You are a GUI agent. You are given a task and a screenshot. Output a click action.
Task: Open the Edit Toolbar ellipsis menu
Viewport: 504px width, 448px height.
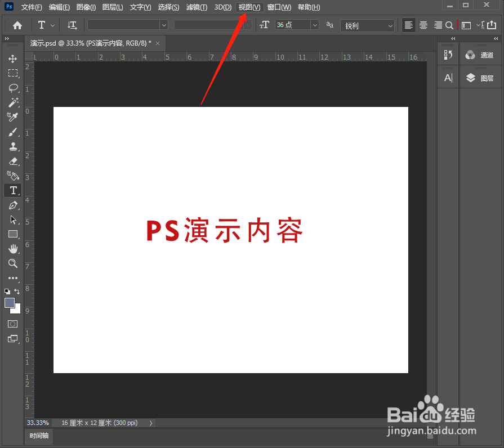(x=13, y=278)
